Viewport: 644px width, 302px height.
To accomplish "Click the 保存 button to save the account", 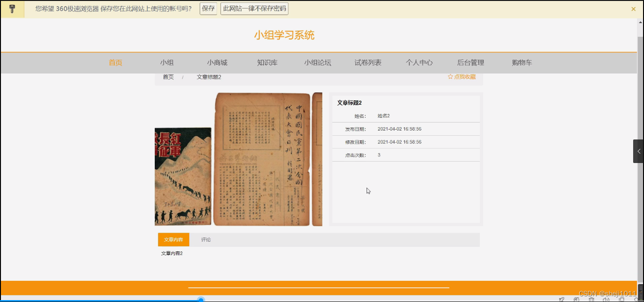I will (208, 8).
